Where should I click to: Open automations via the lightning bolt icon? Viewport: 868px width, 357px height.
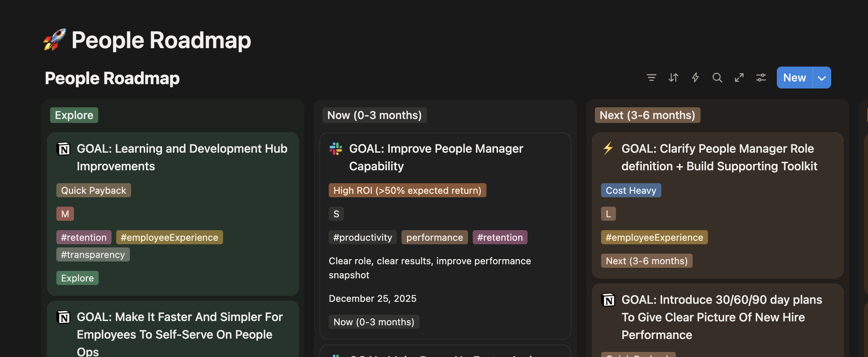point(695,78)
